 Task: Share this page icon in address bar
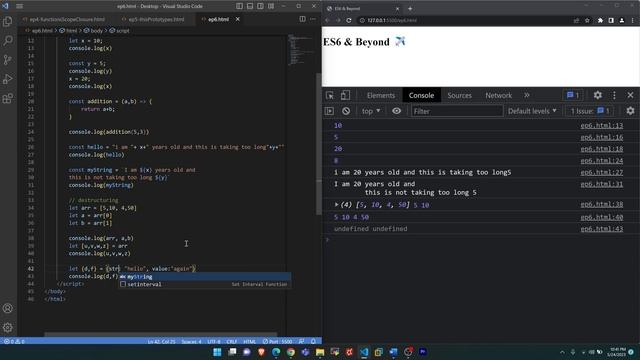pos(576,20)
